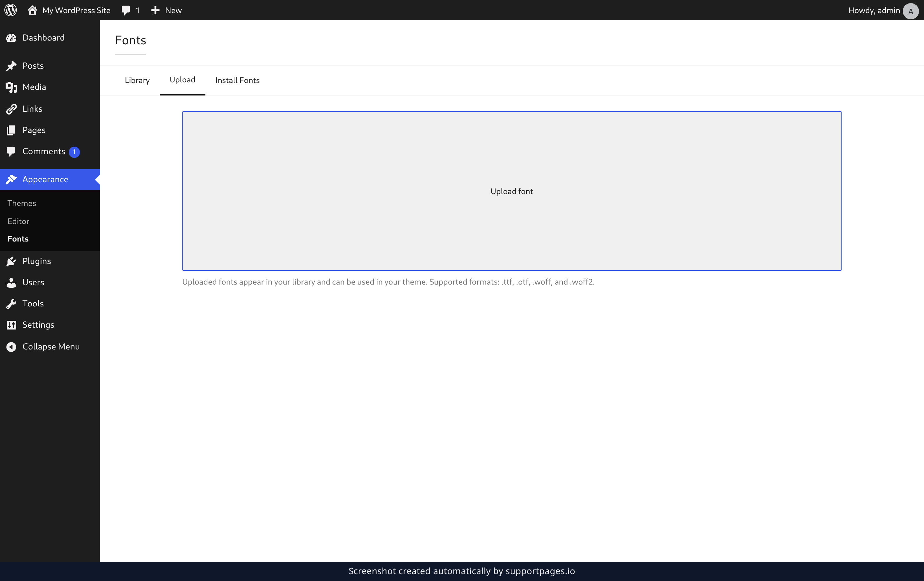Viewport: 924px width, 581px height.
Task: Click the Plugins plug icon
Action: click(x=11, y=261)
